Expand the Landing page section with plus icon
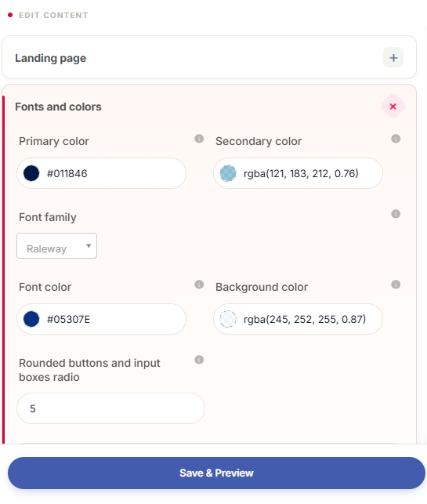The width and height of the screenshot is (427, 504). click(x=393, y=57)
